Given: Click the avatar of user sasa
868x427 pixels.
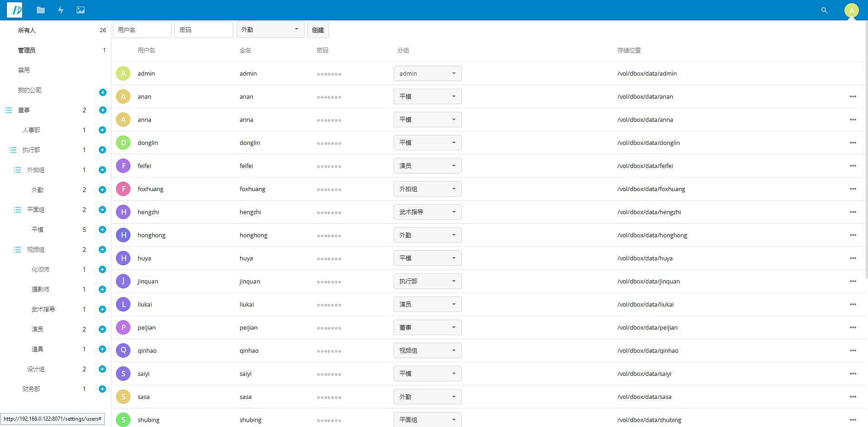Looking at the screenshot, I should coord(123,397).
